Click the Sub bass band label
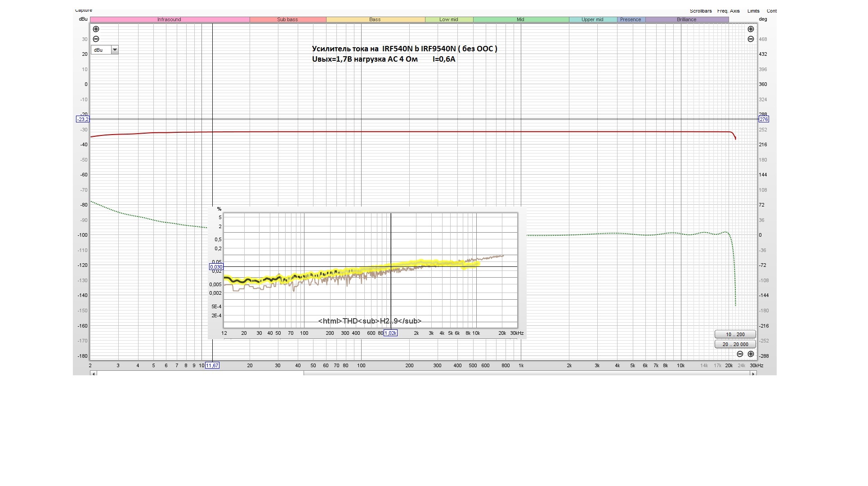The width and height of the screenshot is (868, 486). [x=287, y=20]
